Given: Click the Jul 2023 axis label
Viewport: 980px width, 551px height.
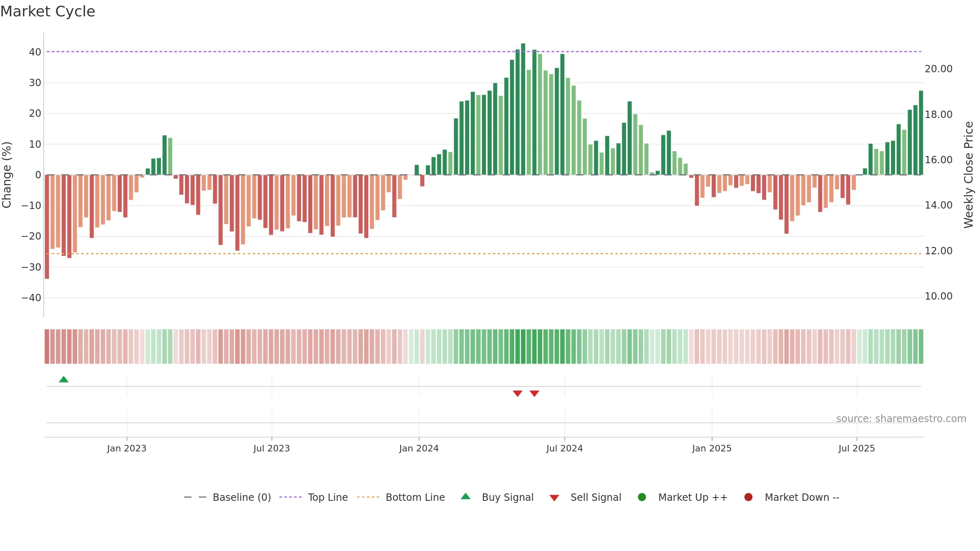Looking at the screenshot, I should (272, 449).
